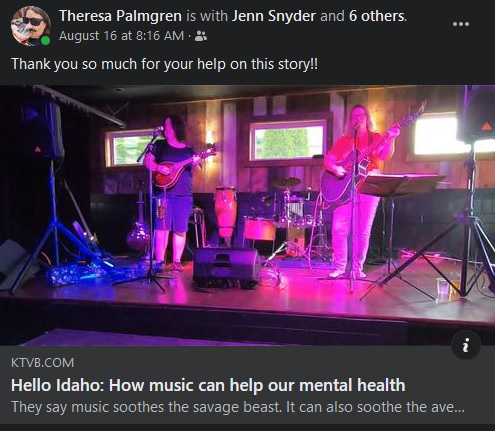The height and width of the screenshot is (431, 495).
Task: Show the 6 others tagged in the post
Action: (377, 16)
